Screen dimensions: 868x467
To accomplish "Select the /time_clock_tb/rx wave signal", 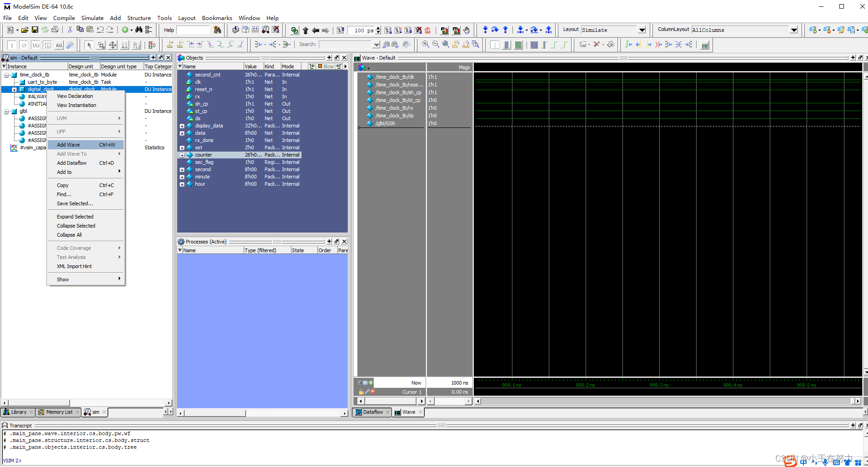I will (394, 108).
